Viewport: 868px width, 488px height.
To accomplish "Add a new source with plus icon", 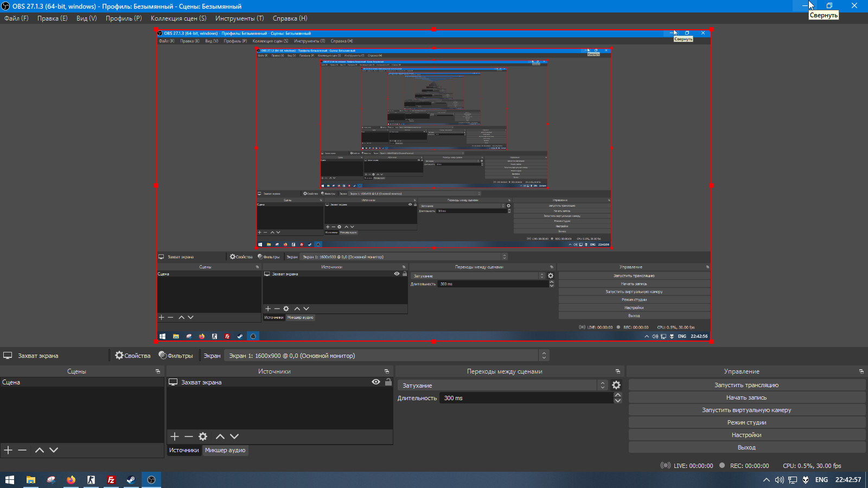I will tap(175, 436).
